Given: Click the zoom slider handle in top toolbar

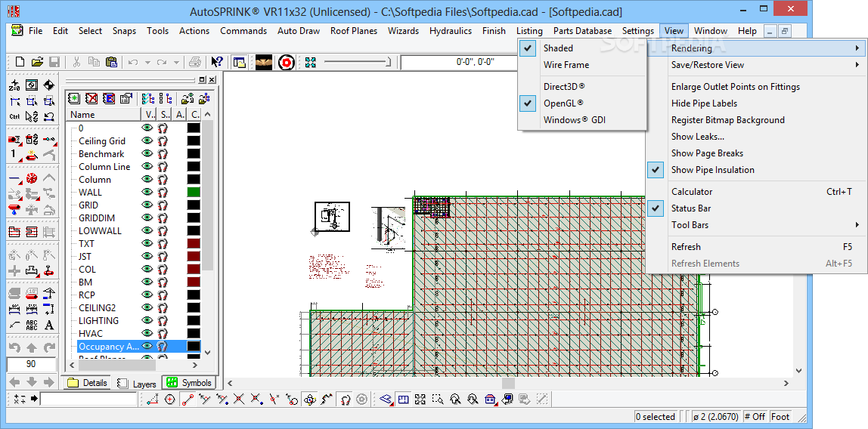Looking at the screenshot, I should pyautogui.click(x=389, y=62).
